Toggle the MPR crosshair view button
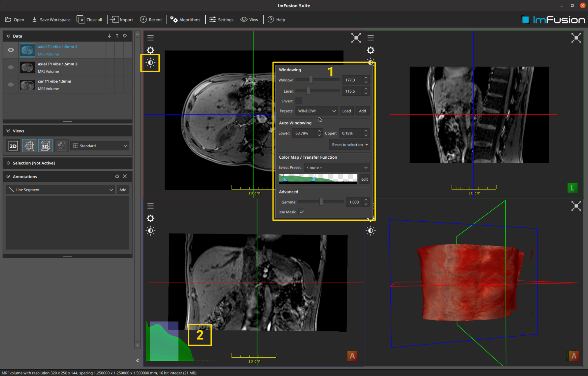588x376 pixels. tap(29, 146)
